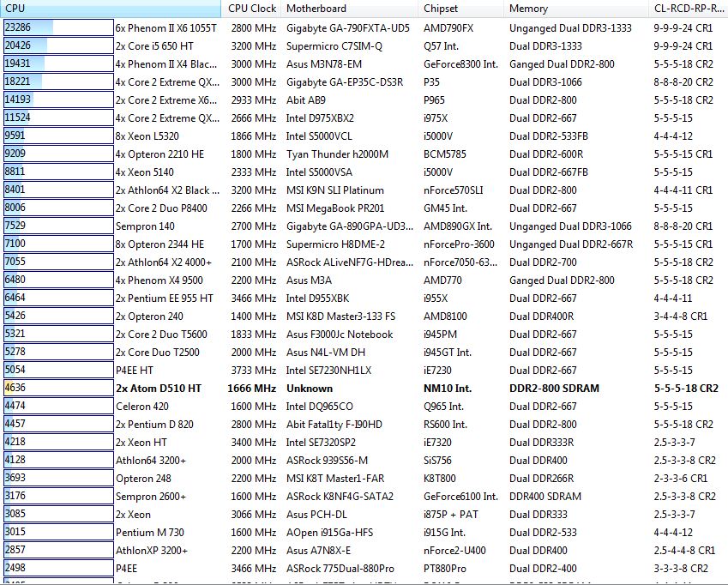Select the Opteron 248 row
Image resolution: width=728 pixels, height=585 pixels.
[x=364, y=479]
